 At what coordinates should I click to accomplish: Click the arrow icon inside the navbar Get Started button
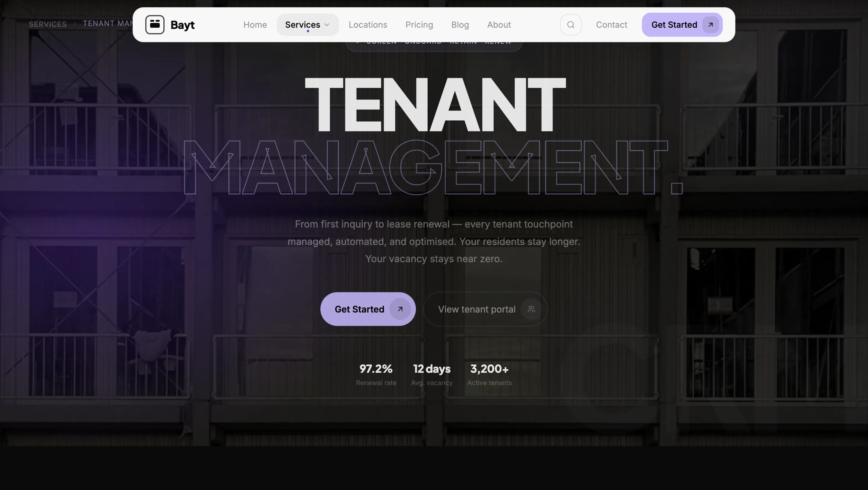coord(710,25)
